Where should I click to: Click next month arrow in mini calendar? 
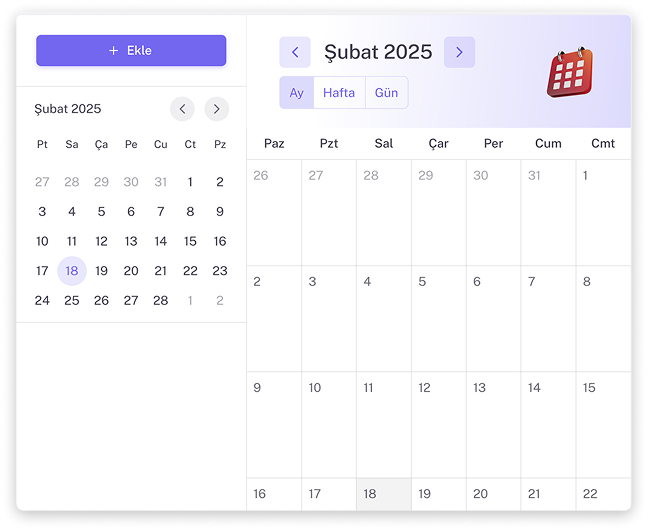click(x=217, y=109)
